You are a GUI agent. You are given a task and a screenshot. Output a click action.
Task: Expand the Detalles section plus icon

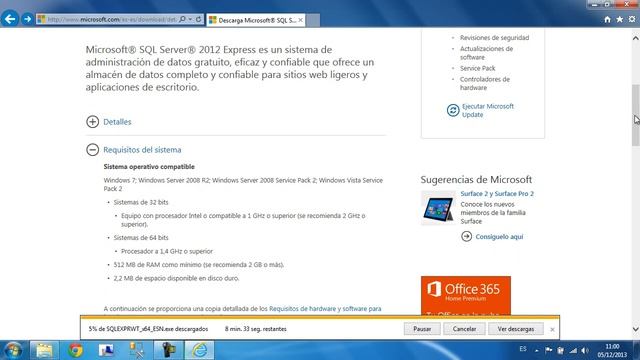coord(93,122)
